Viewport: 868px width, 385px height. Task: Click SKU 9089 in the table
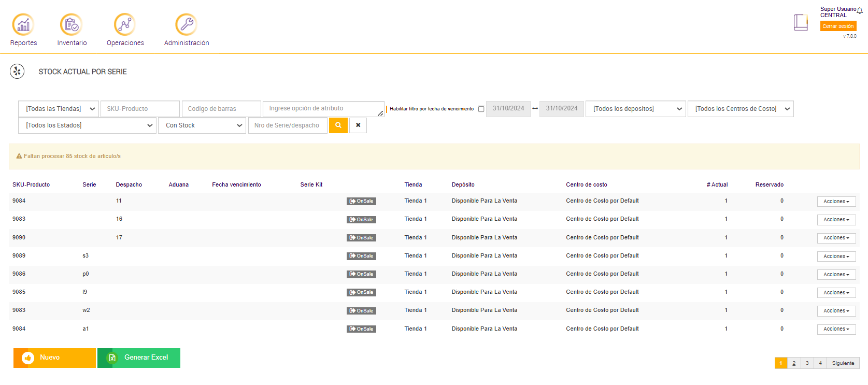click(x=19, y=256)
